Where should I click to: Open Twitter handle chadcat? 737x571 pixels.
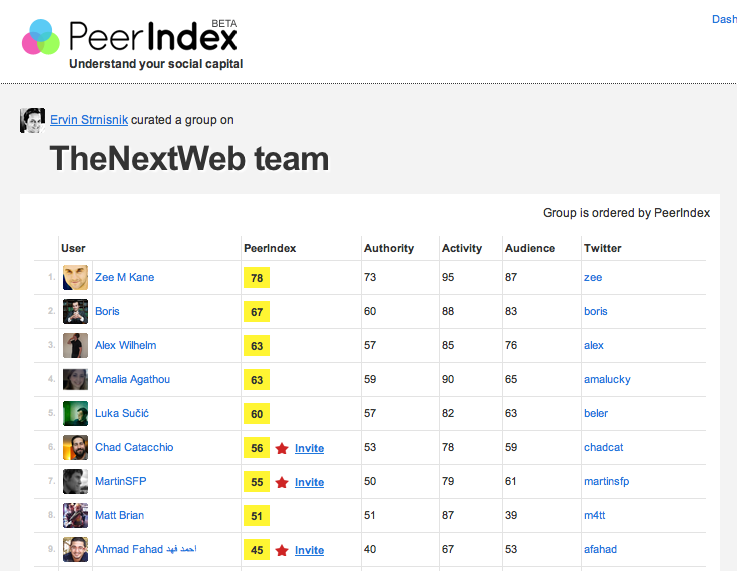[x=604, y=447]
